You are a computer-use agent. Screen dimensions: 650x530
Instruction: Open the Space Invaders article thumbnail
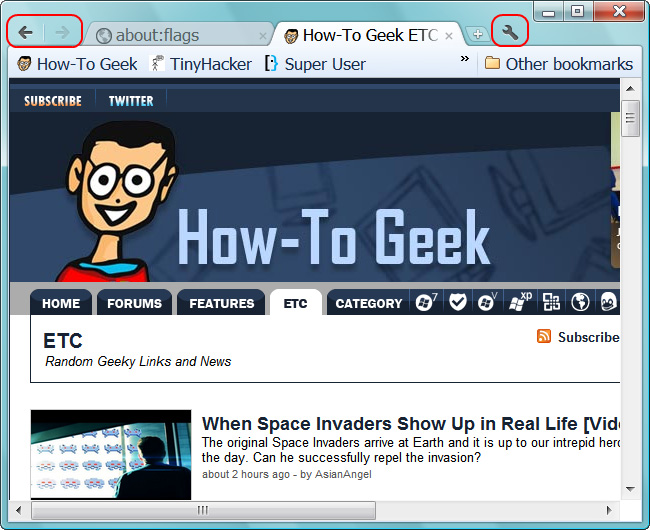point(111,455)
